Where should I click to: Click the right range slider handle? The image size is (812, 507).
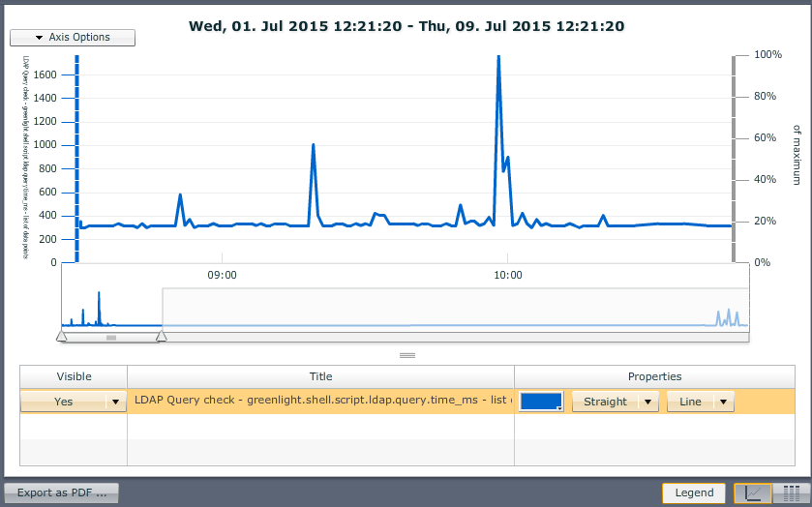tap(162, 337)
